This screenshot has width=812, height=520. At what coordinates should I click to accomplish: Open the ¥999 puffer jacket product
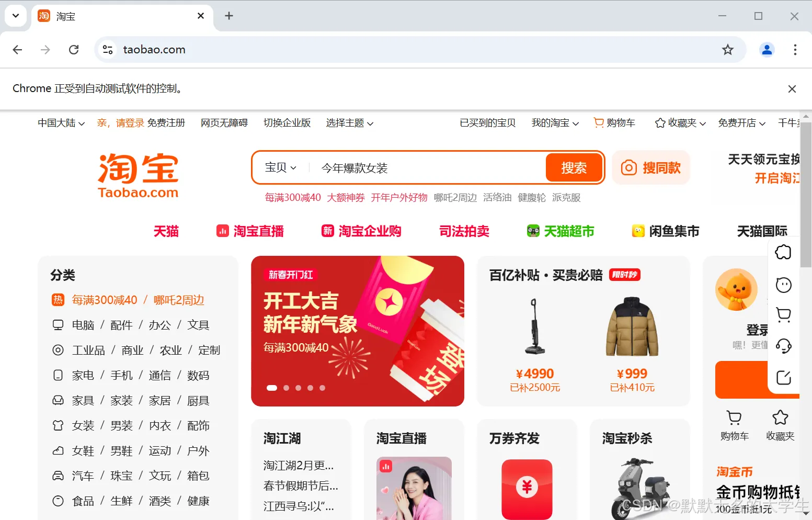(632, 345)
